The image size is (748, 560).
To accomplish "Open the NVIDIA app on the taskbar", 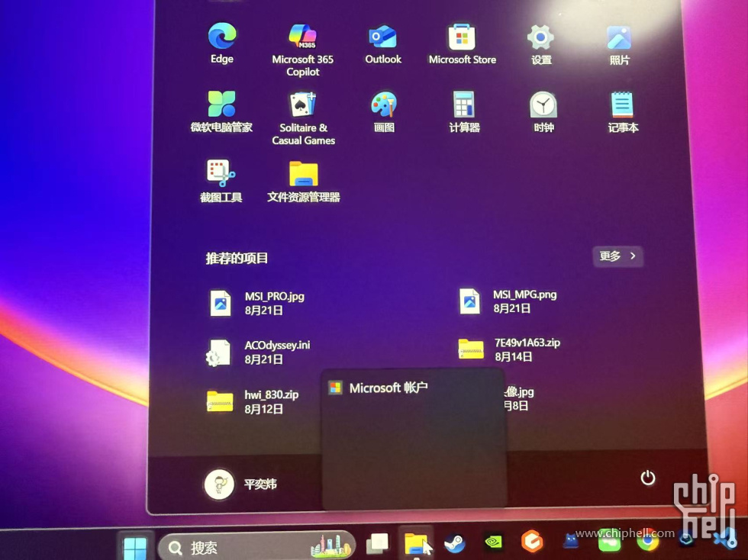I will click(x=493, y=542).
